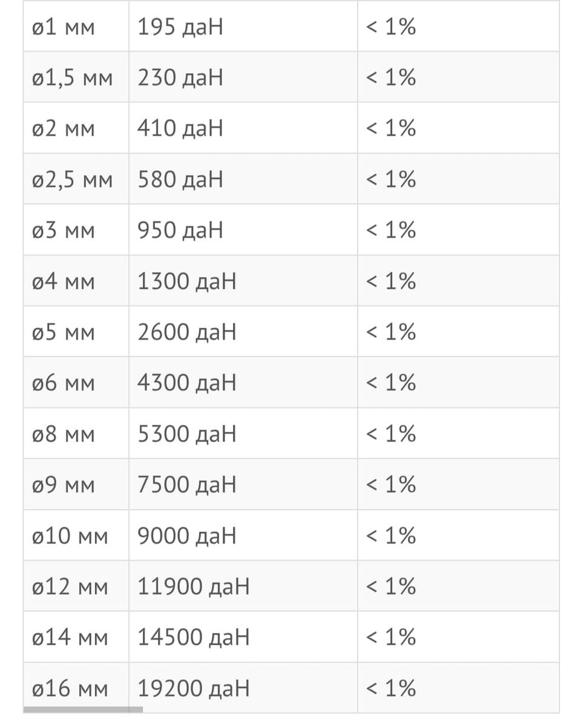Click the ø10 мм cell
Image resolution: width=581 pixels, height=728 pixels.
(x=70, y=536)
